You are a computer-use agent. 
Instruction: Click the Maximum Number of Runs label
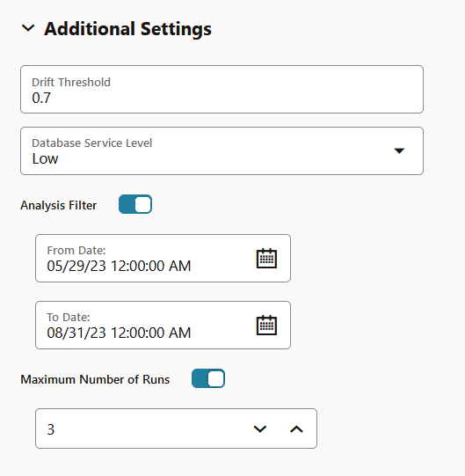tap(95, 379)
